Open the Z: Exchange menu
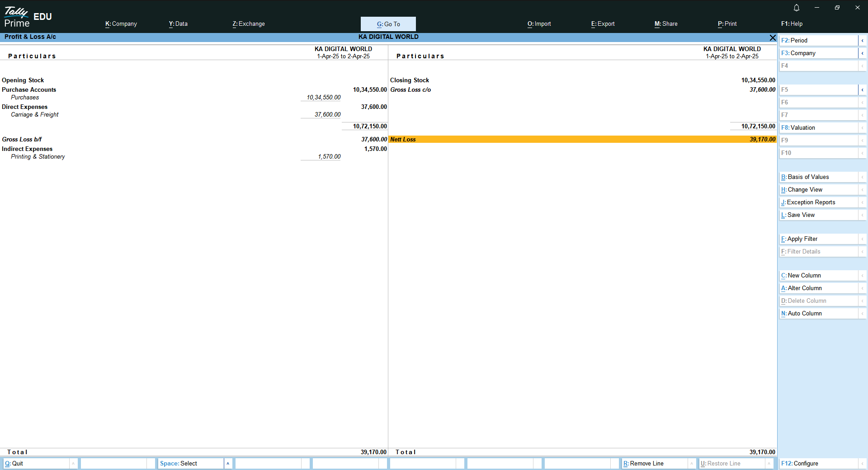 point(249,24)
